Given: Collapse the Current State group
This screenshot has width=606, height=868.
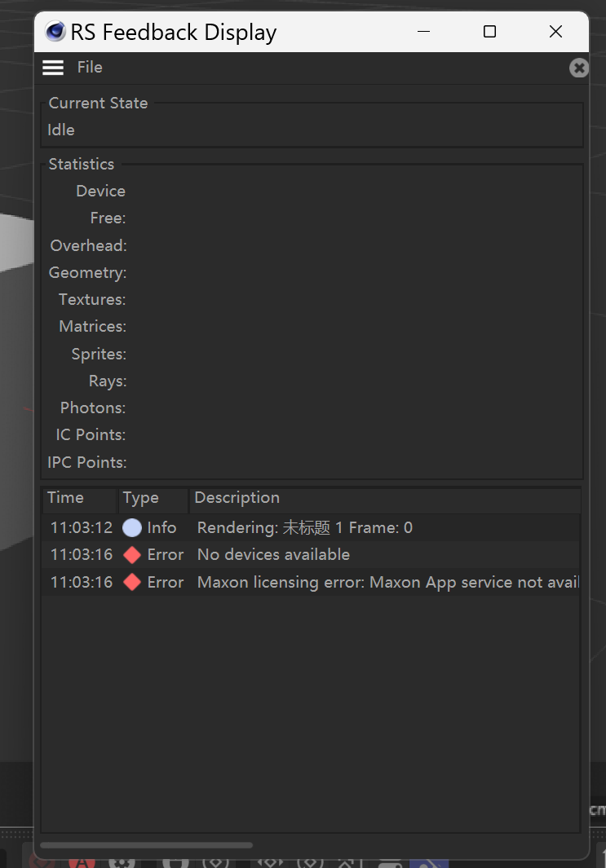Looking at the screenshot, I should click(97, 103).
